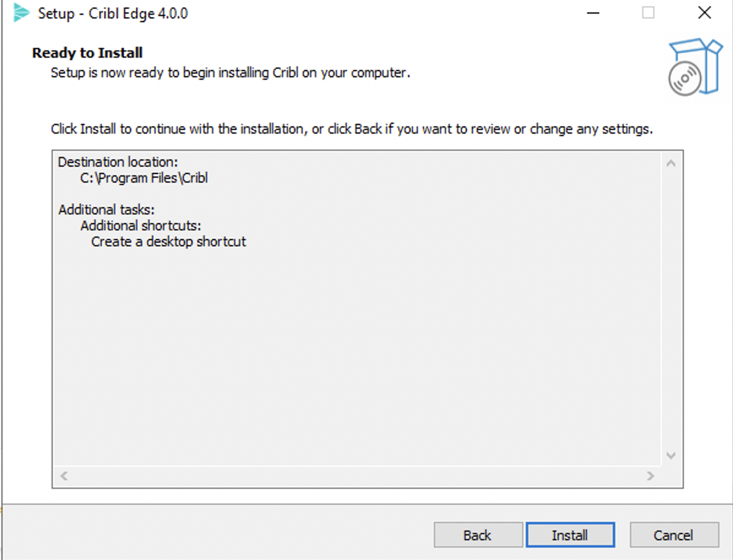Select the Destination location text line
The width and height of the screenshot is (733, 560).
(117, 162)
